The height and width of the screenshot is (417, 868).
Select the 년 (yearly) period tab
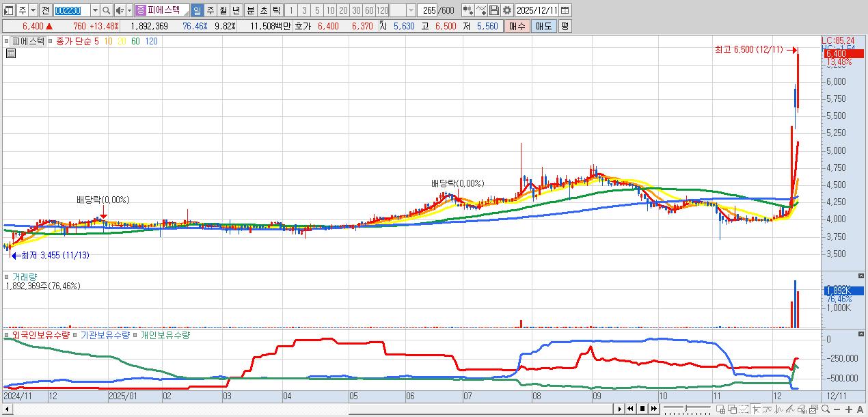[x=236, y=10]
